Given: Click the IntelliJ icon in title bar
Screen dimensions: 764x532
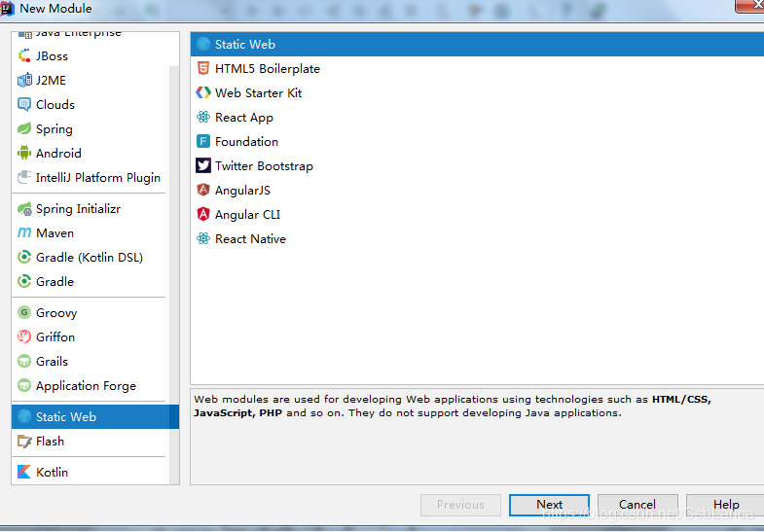Looking at the screenshot, I should point(7,9).
